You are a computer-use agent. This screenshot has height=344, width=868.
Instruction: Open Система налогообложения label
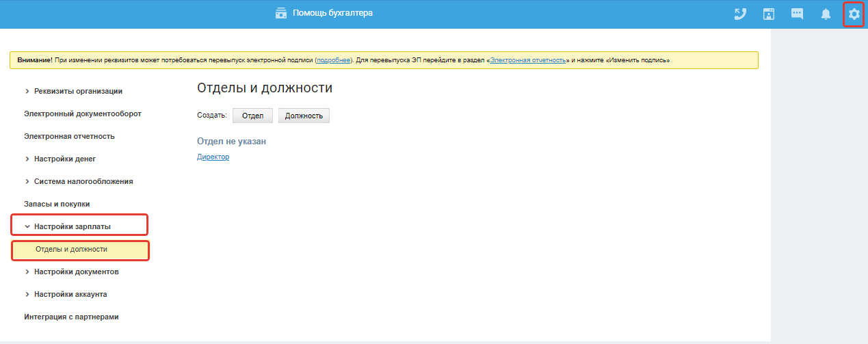tap(83, 181)
